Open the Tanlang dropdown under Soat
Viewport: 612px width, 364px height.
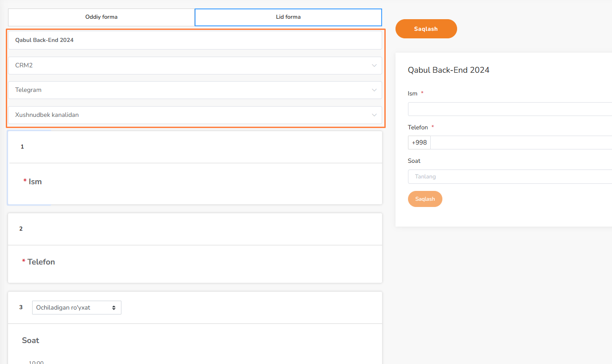(x=509, y=177)
